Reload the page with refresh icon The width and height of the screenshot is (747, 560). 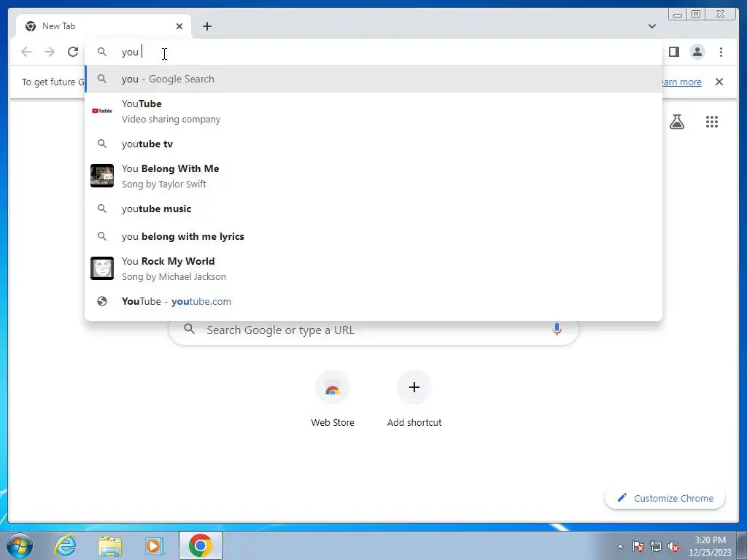[x=73, y=52]
